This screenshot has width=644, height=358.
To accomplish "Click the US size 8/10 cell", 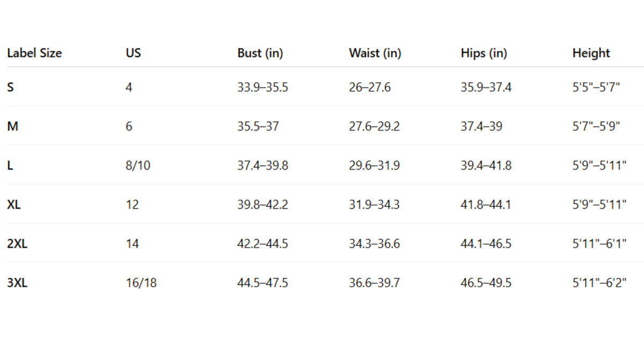I will (138, 165).
